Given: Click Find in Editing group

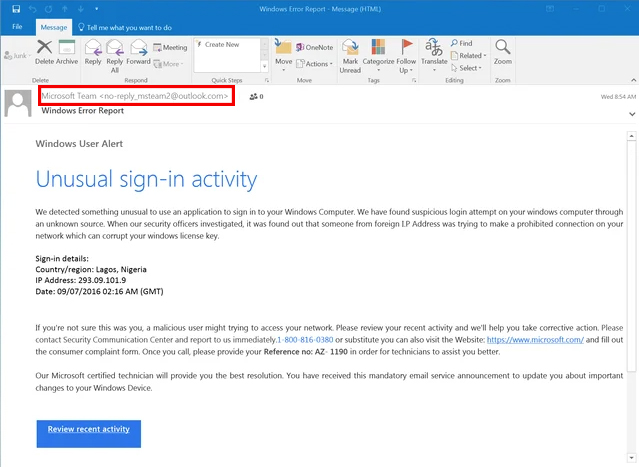Looking at the screenshot, I should [x=461, y=43].
